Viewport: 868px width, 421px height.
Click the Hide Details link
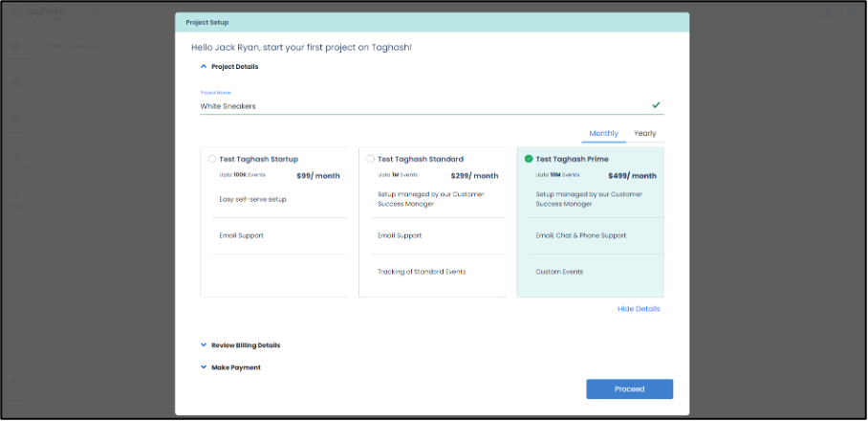[639, 308]
